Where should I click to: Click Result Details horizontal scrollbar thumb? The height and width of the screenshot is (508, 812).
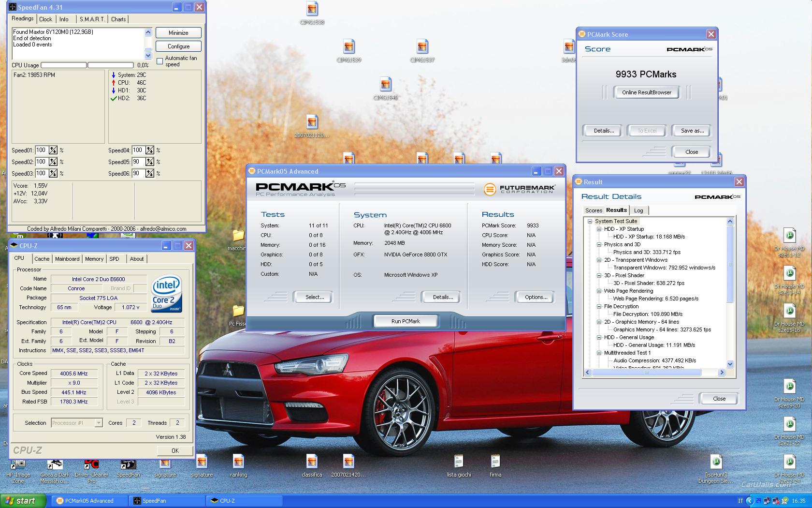pos(647,373)
